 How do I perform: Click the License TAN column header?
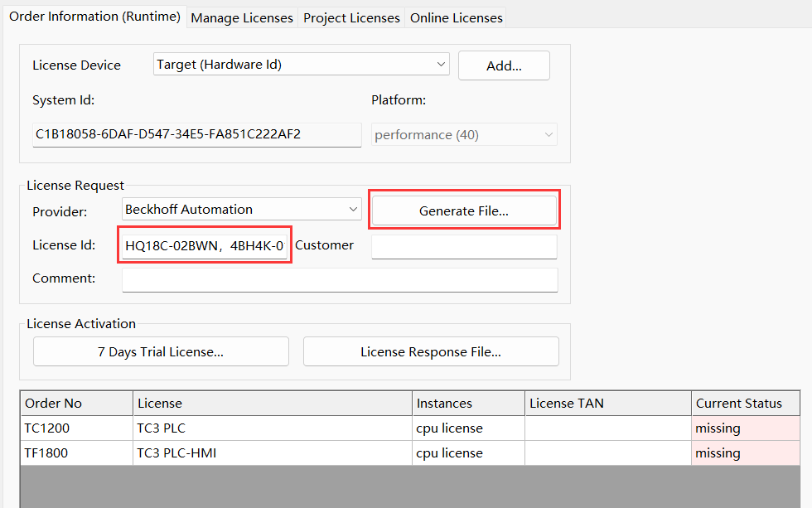(x=608, y=404)
